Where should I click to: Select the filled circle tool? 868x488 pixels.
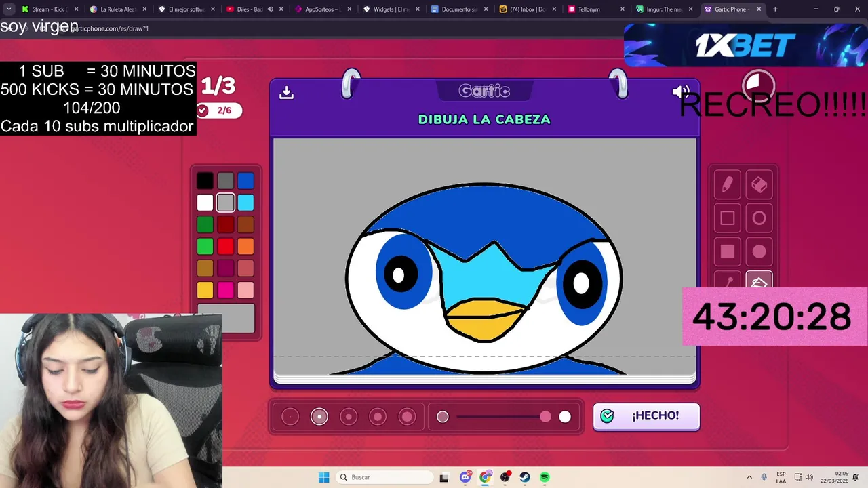[x=759, y=251]
